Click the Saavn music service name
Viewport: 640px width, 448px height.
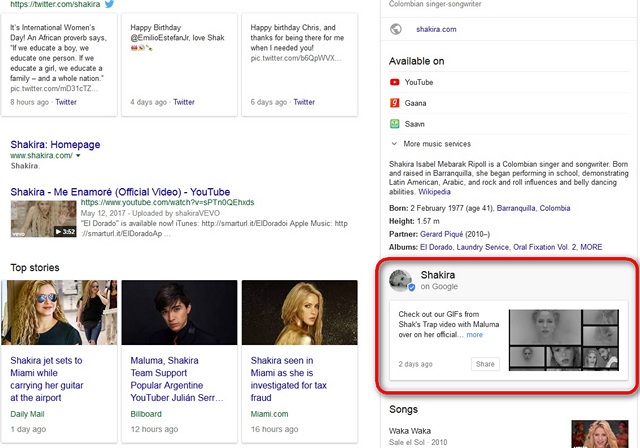pyautogui.click(x=414, y=124)
